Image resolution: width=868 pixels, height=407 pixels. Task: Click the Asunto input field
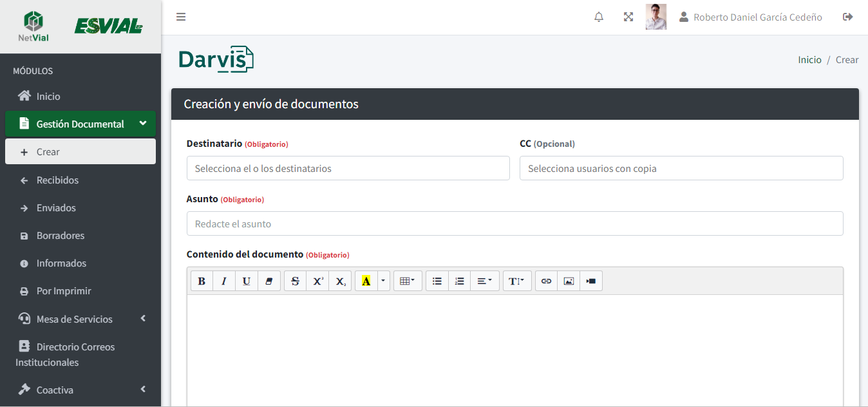tap(514, 224)
